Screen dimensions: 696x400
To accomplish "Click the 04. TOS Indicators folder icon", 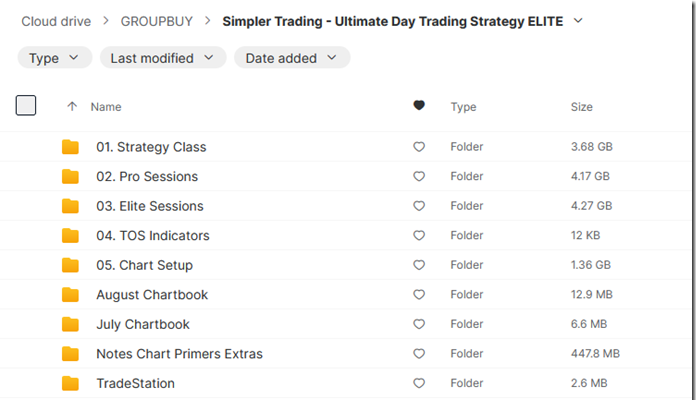I will click(70, 236).
